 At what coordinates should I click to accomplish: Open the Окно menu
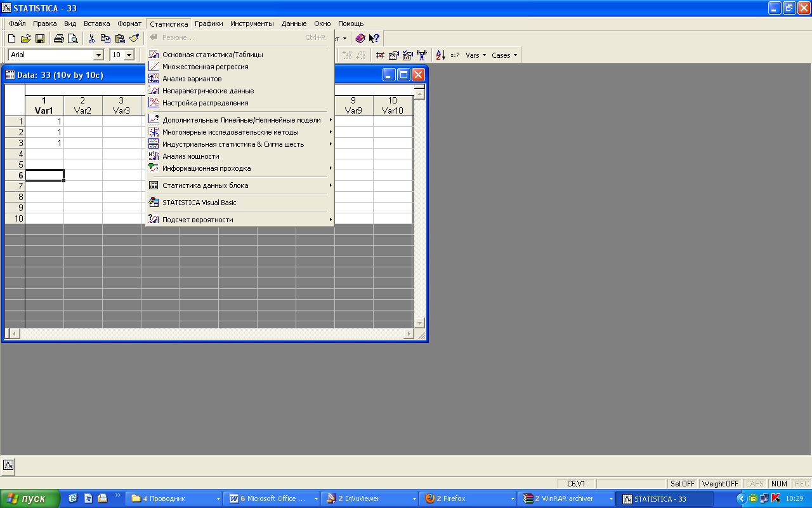[x=322, y=23]
